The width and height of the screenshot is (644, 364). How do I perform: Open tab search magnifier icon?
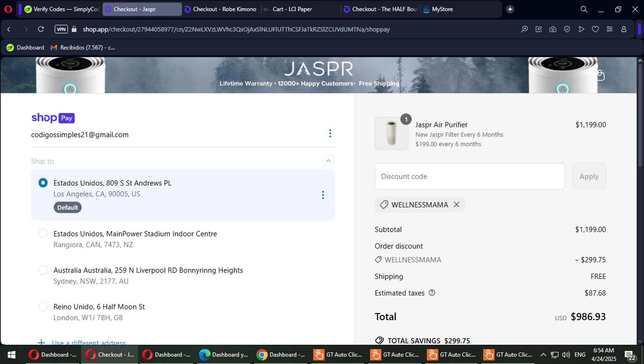coord(584,9)
